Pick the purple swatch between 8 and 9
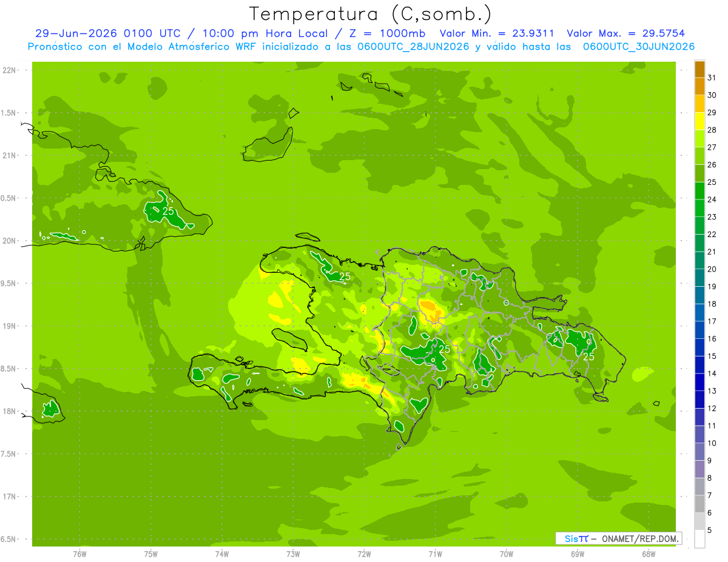Screen dimensions: 728x562 [699, 469]
